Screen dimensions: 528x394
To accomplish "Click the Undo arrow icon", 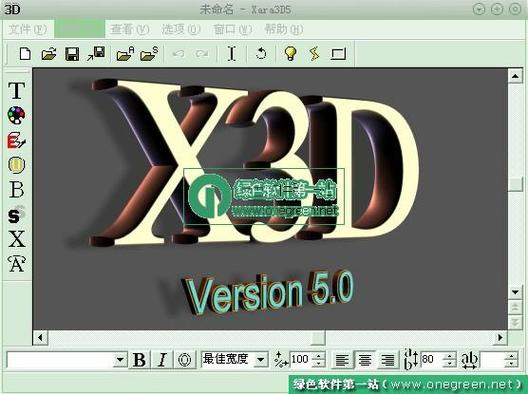I will coord(178,54).
